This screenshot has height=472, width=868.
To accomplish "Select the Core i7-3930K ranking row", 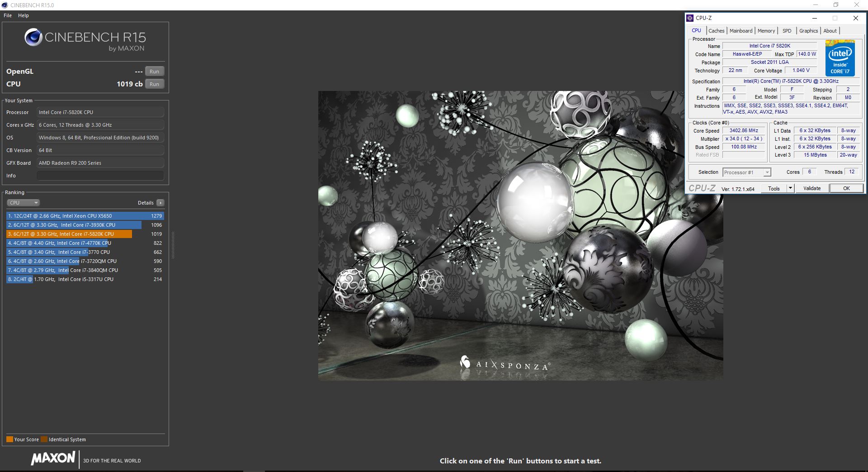I will [x=85, y=225].
